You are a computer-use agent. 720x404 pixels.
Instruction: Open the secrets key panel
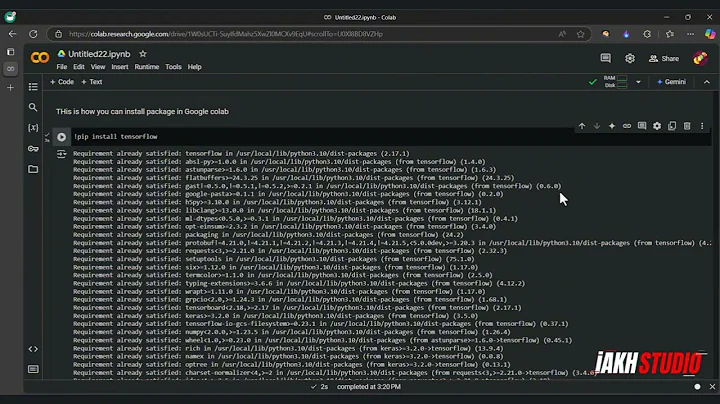coord(33,148)
